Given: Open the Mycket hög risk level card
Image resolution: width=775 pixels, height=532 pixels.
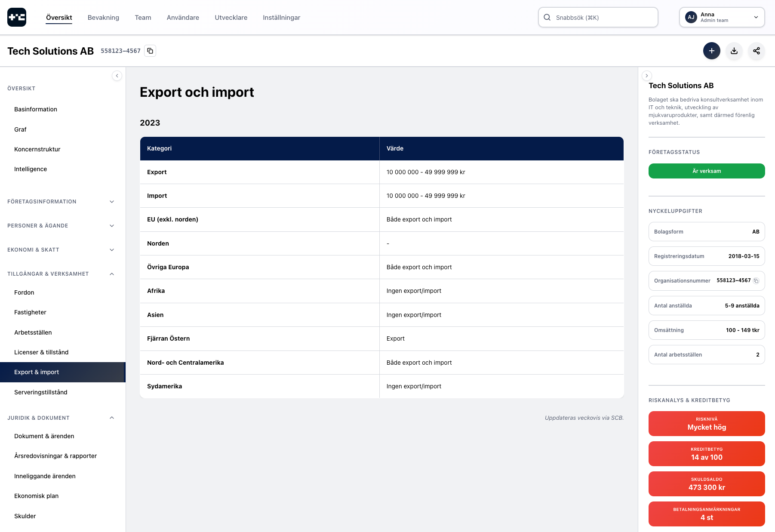Looking at the screenshot, I should coord(706,424).
